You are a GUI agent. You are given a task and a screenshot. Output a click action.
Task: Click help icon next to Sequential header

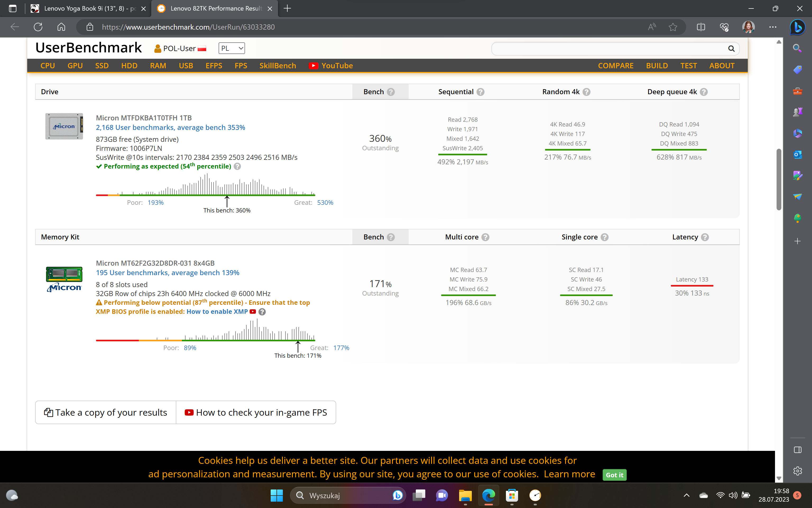click(481, 92)
